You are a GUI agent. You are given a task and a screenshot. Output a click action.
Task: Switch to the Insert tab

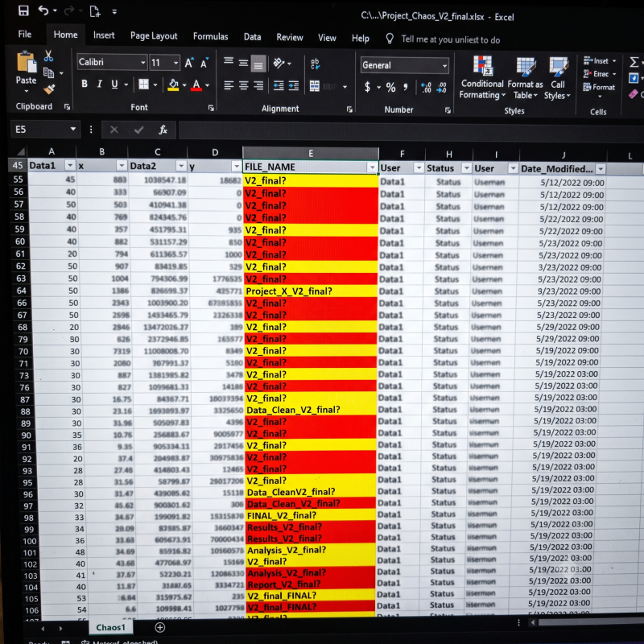(104, 35)
